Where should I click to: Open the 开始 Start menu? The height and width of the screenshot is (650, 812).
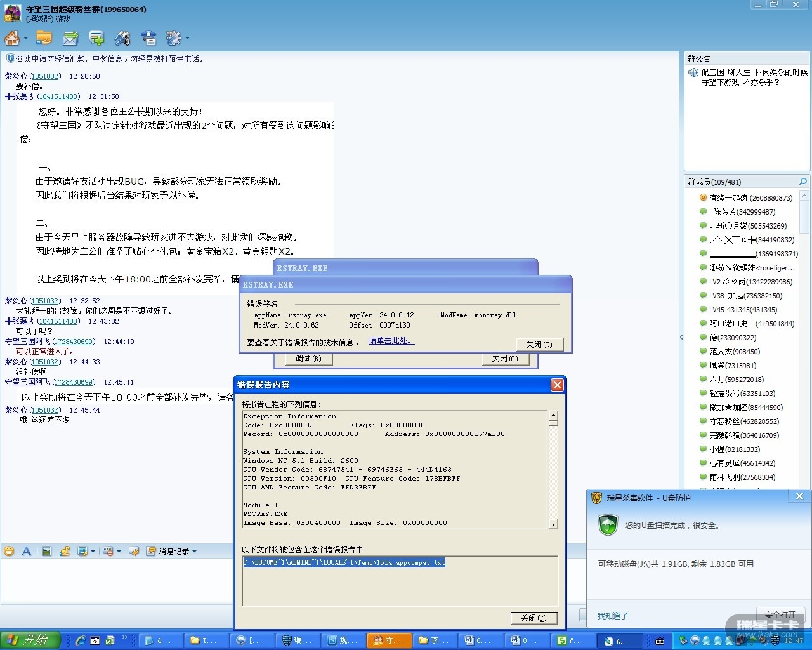tap(30, 640)
